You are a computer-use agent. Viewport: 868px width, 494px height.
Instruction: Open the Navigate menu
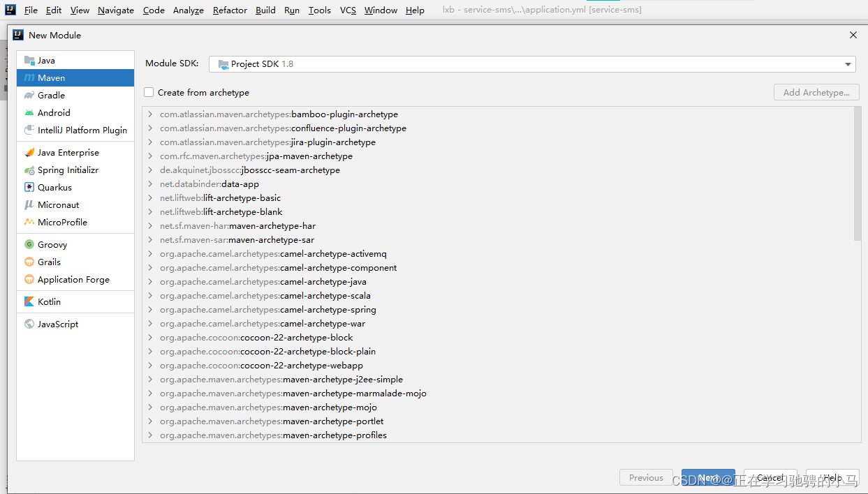(x=116, y=10)
